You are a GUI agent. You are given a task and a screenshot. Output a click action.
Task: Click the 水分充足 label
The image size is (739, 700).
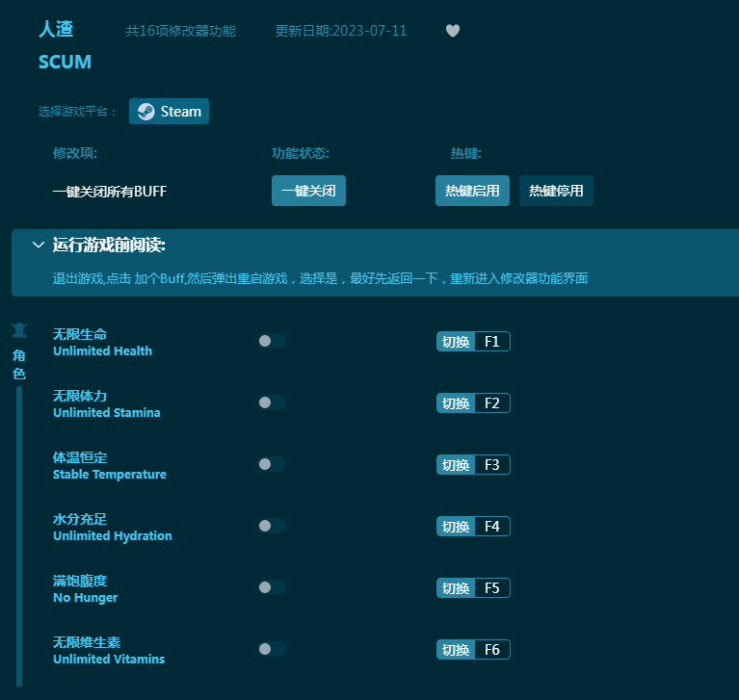80,519
